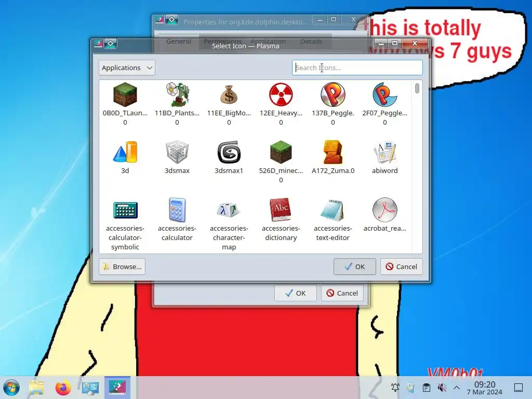Viewport: 532px width, 399px height.
Task: Open the file manager from taskbar
Action: [x=36, y=388]
